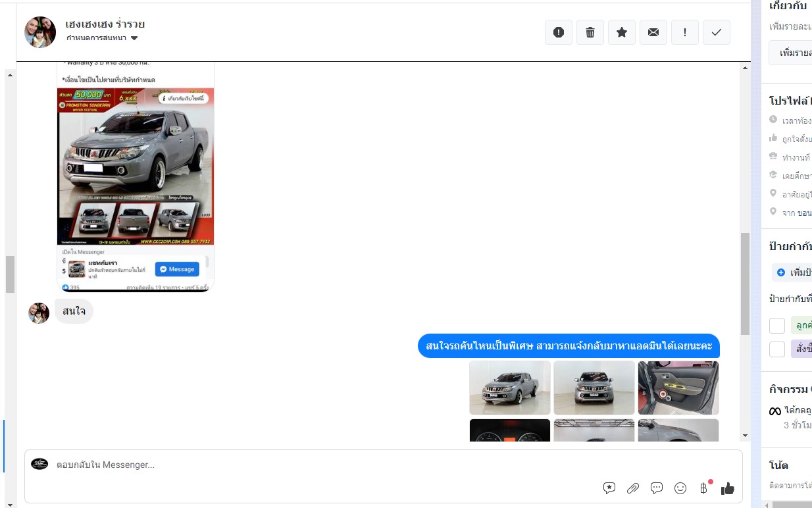Mark conversation unread with envelope icon

653,32
